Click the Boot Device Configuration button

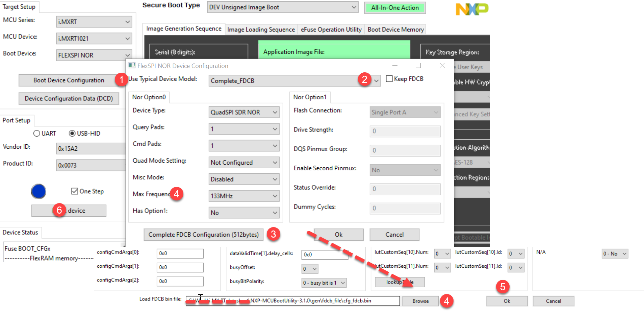69,80
